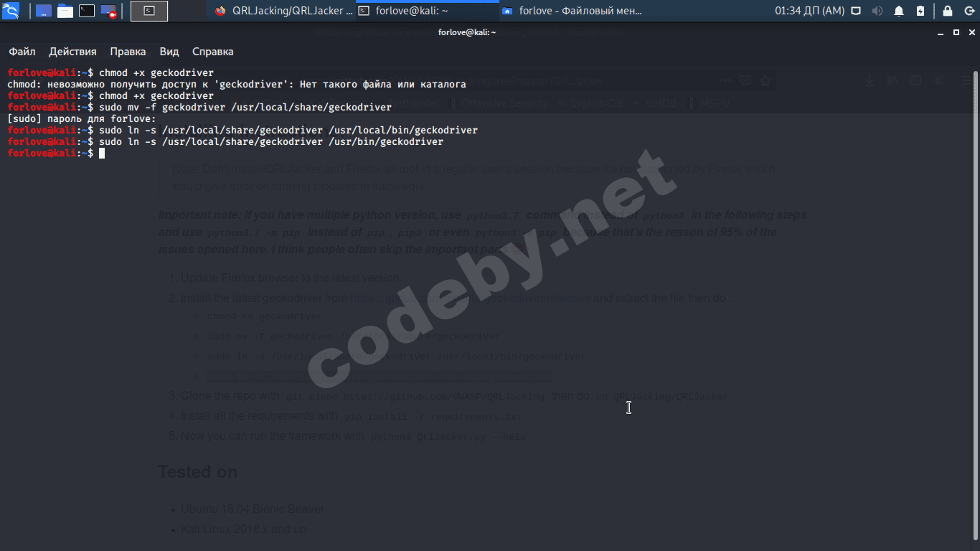Open the Справка menu
Image resolution: width=980 pixels, height=551 pixels.
(x=213, y=52)
